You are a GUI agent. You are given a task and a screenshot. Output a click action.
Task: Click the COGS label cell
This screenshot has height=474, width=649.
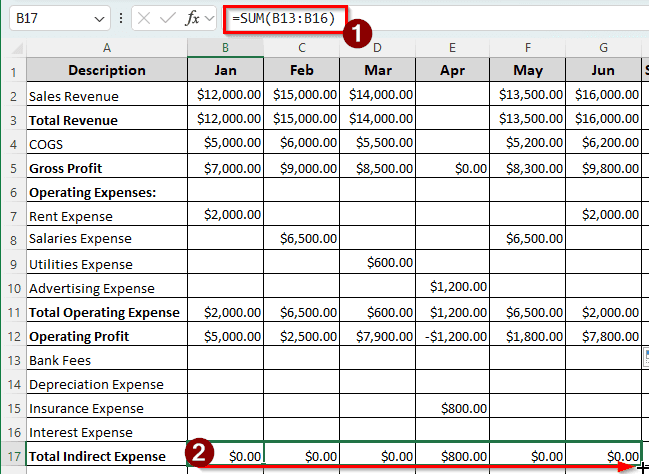pyautogui.click(x=107, y=142)
